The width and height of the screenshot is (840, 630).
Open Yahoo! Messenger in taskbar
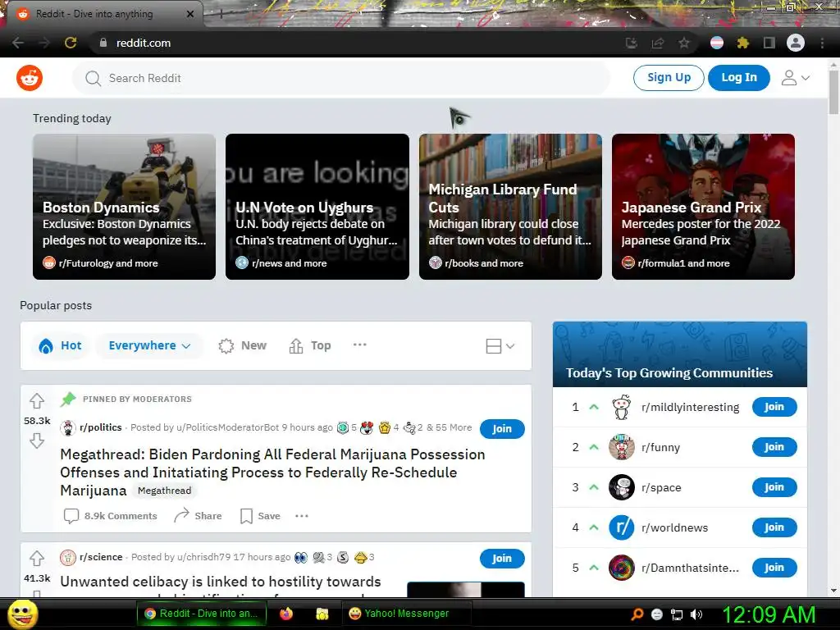[407, 614]
